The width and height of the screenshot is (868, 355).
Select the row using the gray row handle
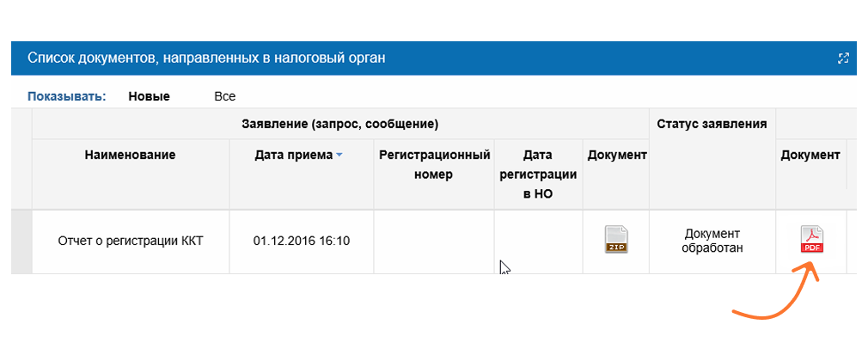click(21, 242)
